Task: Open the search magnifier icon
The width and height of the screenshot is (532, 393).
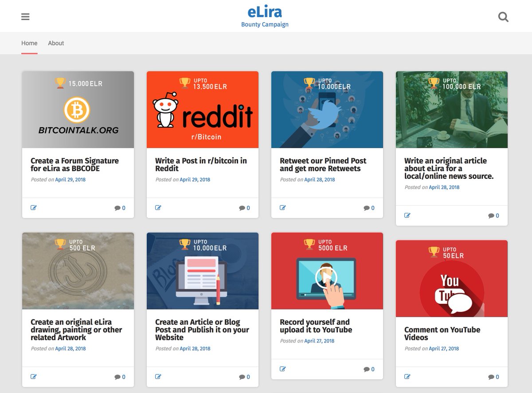Action: (x=503, y=17)
